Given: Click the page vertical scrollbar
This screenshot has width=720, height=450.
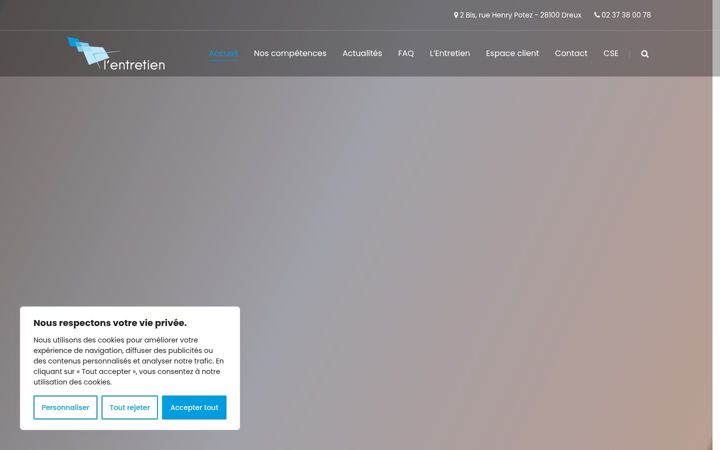Looking at the screenshot, I should [716, 225].
